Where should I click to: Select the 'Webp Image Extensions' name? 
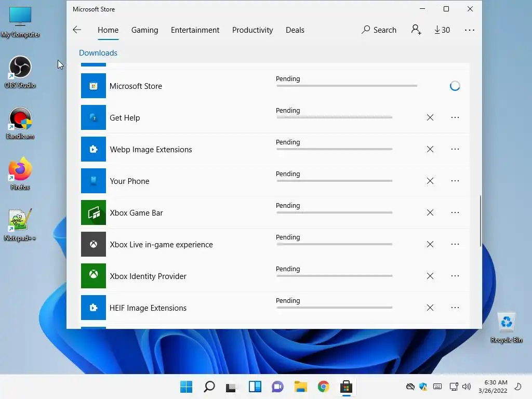point(151,150)
